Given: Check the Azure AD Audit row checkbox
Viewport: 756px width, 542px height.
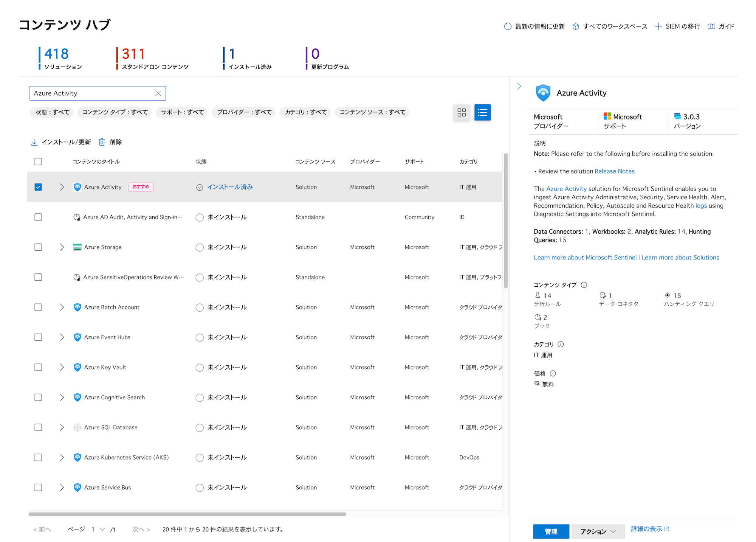Looking at the screenshot, I should 38,217.
